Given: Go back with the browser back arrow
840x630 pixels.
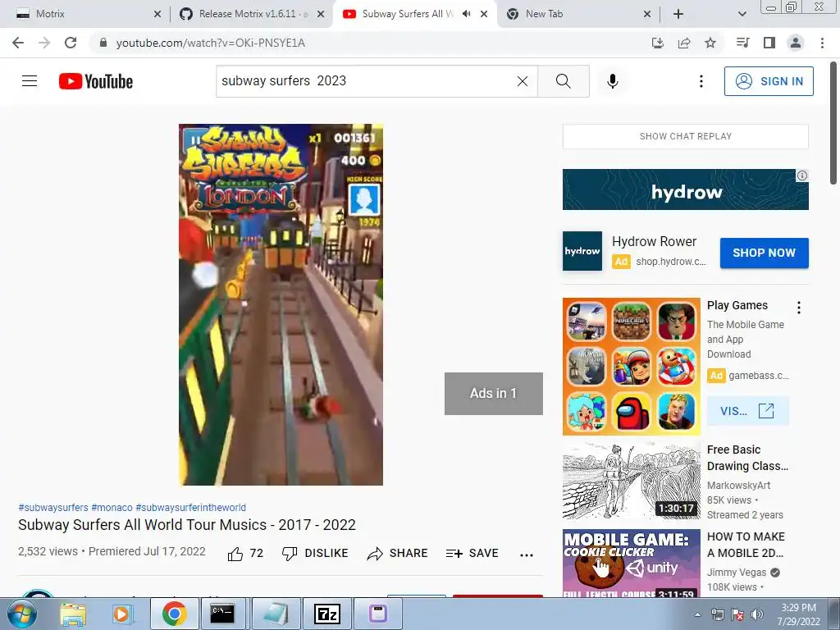Looking at the screenshot, I should (18, 43).
